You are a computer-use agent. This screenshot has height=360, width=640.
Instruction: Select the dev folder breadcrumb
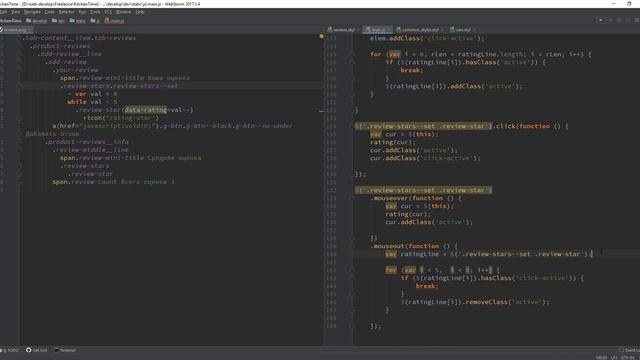58,21
